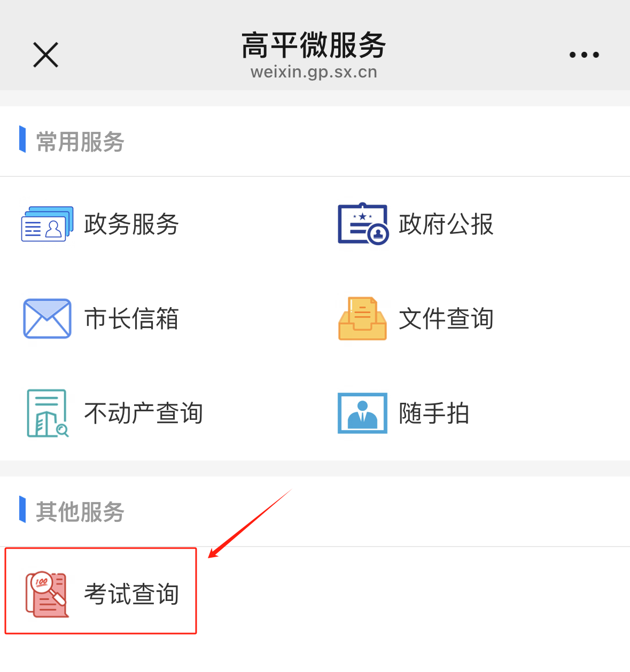Click the 市长信箱 envelope icon
Screen dimensions: 630x672
(x=47, y=318)
